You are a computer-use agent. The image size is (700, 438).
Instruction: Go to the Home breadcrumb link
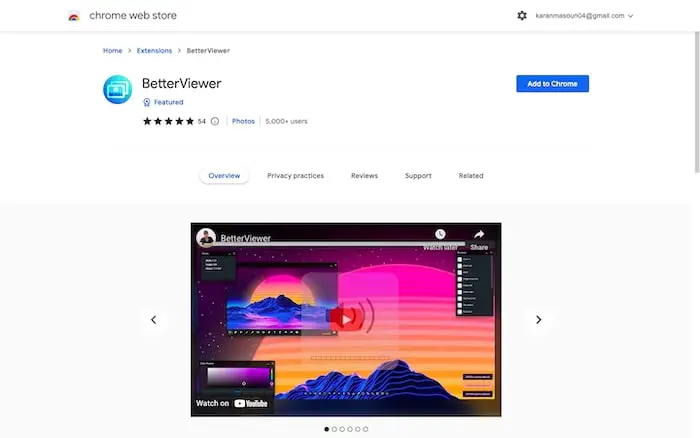pos(112,50)
